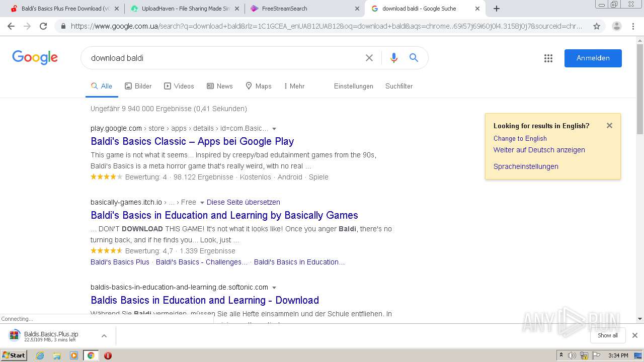Switch to News search tab
The height and width of the screenshot is (362, 644).
click(220, 86)
